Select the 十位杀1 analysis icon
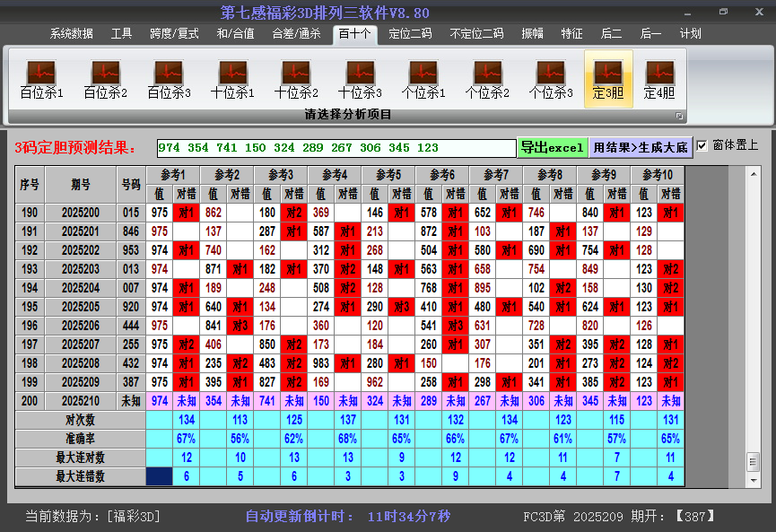Viewport: 776px width, 532px height. pyautogui.click(x=232, y=79)
